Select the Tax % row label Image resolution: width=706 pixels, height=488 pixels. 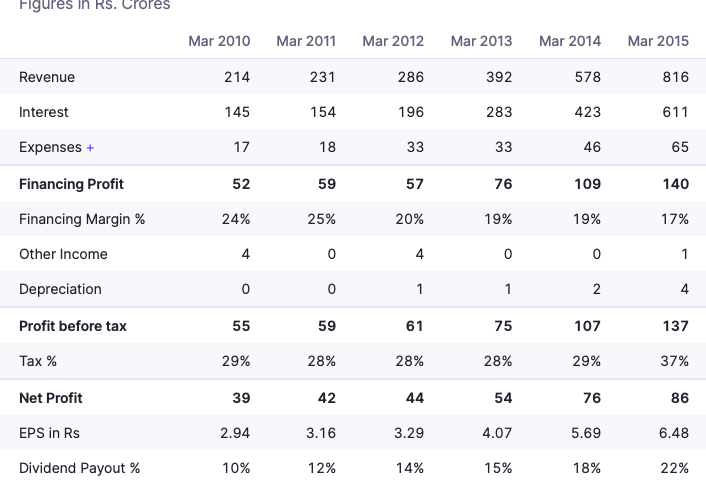coord(37,361)
